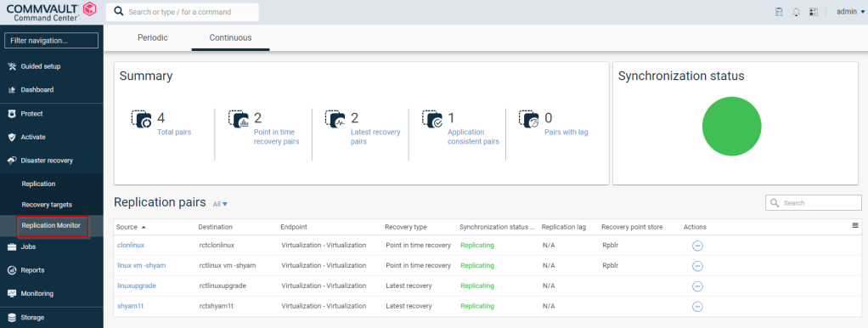Expand the All filter dropdown
The width and height of the screenshot is (868, 328).
click(220, 204)
